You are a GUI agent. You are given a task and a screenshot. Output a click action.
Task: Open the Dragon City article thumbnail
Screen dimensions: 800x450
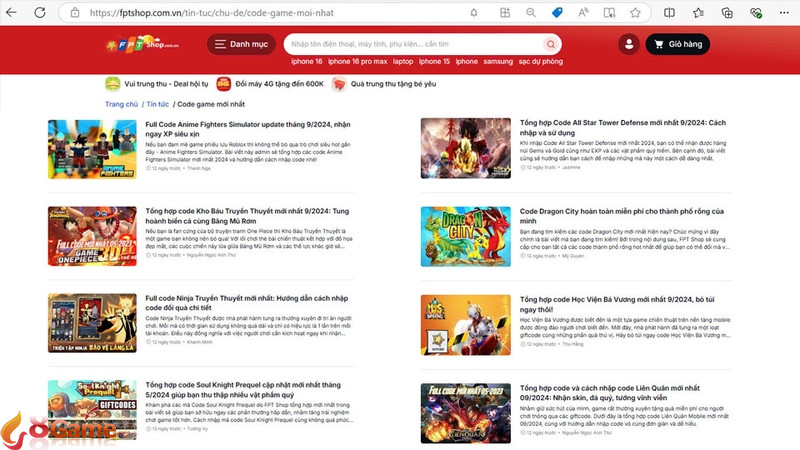pos(465,237)
